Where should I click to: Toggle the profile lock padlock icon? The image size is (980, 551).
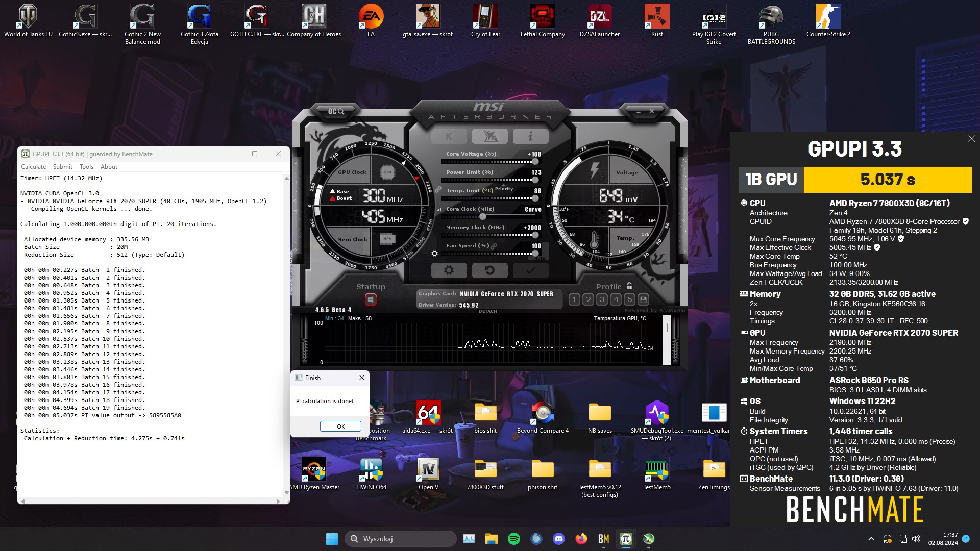tap(629, 286)
